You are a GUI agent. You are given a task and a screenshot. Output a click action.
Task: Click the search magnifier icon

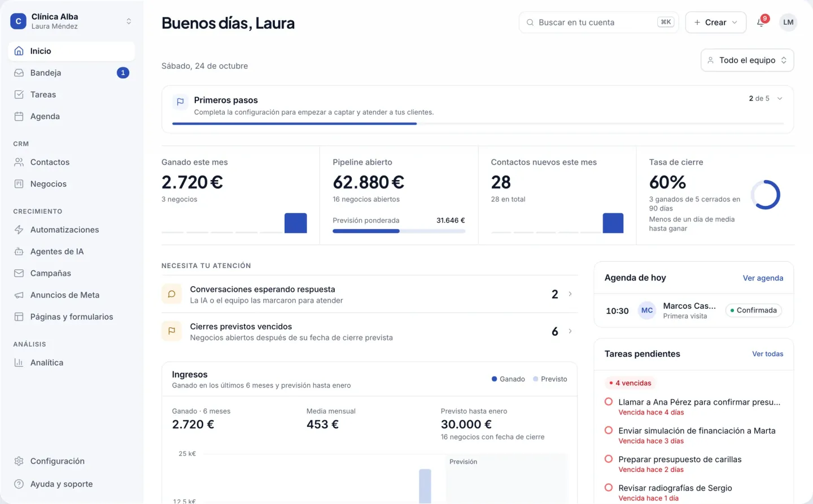pyautogui.click(x=530, y=23)
